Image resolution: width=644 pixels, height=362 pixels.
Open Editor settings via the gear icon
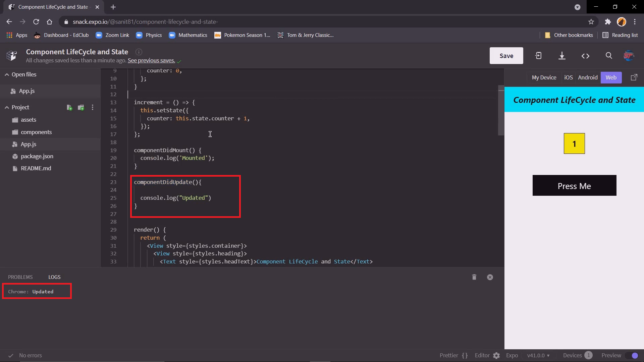(496, 355)
